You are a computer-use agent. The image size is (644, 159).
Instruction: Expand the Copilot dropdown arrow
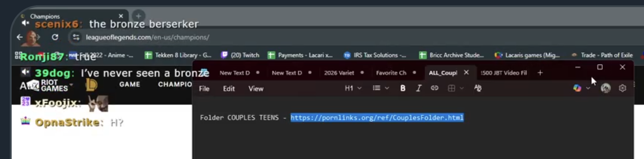click(588, 88)
